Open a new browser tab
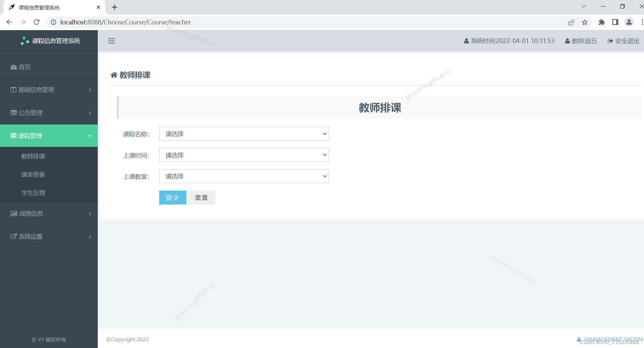The image size is (644, 348). pyautogui.click(x=114, y=7)
